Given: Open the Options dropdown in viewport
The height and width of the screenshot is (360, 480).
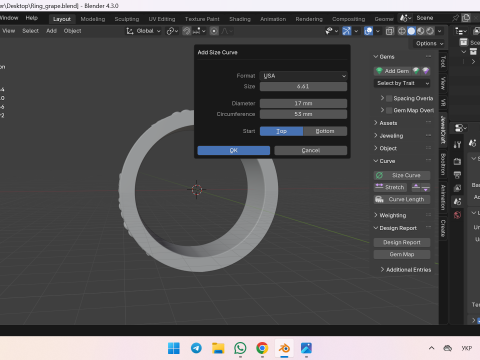Looking at the screenshot, I should [429, 43].
